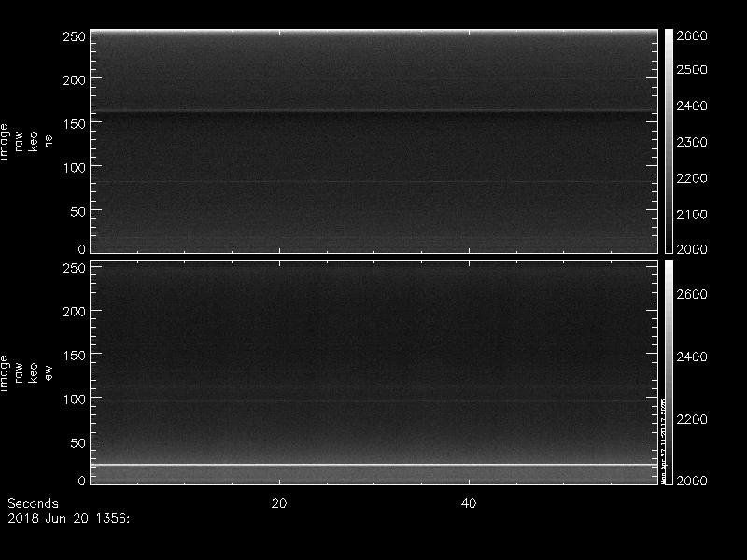The width and height of the screenshot is (747, 560).
Task: Select the 2000 value on upper colorbar
Action: coord(692,249)
